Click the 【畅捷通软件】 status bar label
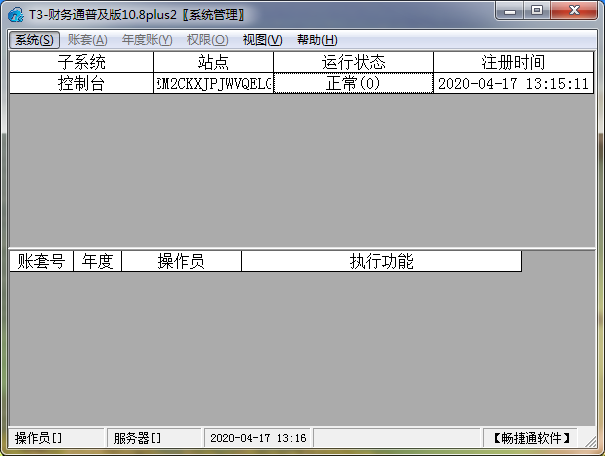Image resolution: width=605 pixels, height=456 pixels. (531, 438)
